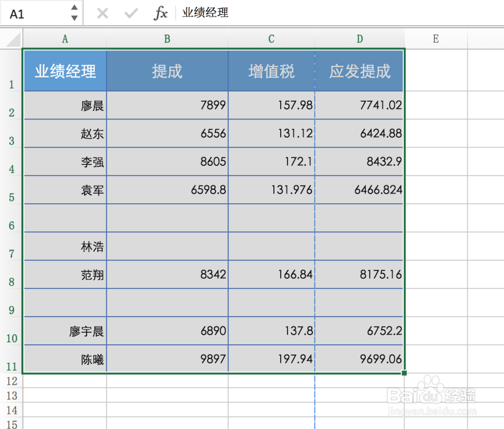Select the cell containing 廖晨

coord(65,105)
